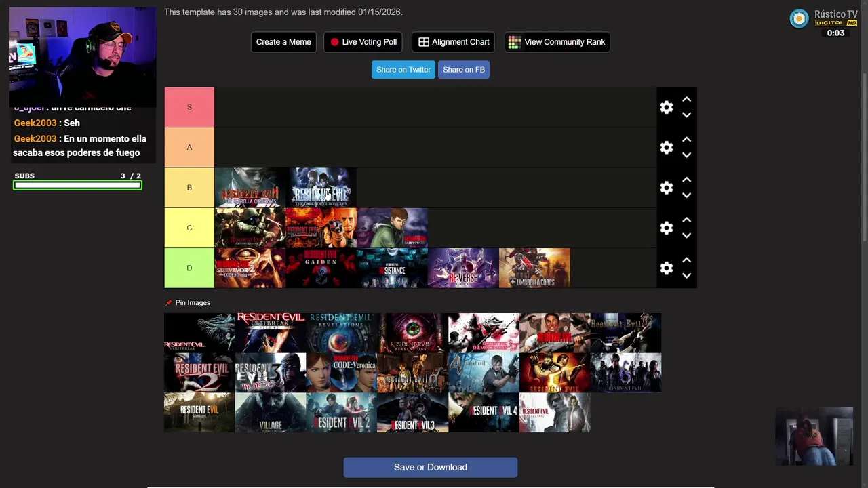Pick the Resident Evil 5 thumbnail
Screen dimensions: 868x488
pos(555,373)
